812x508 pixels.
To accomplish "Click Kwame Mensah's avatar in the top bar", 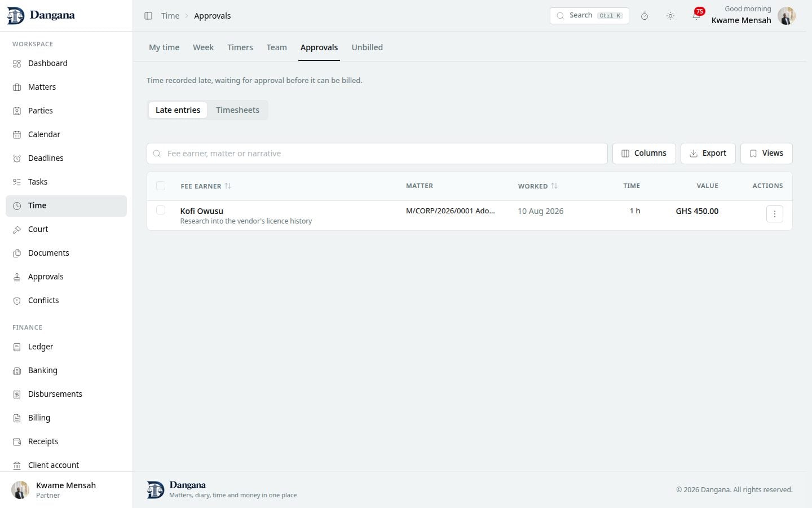I will pyautogui.click(x=786, y=16).
